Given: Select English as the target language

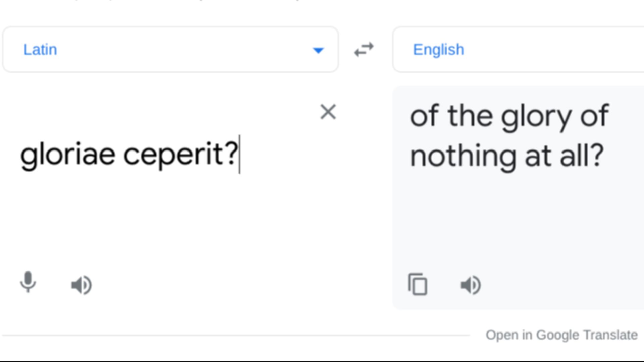Looking at the screenshot, I should pyautogui.click(x=438, y=49).
